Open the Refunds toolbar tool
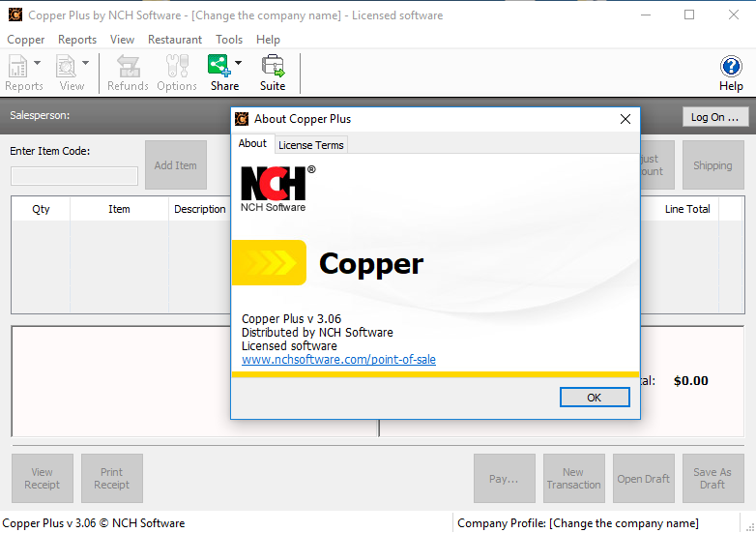 click(x=128, y=73)
